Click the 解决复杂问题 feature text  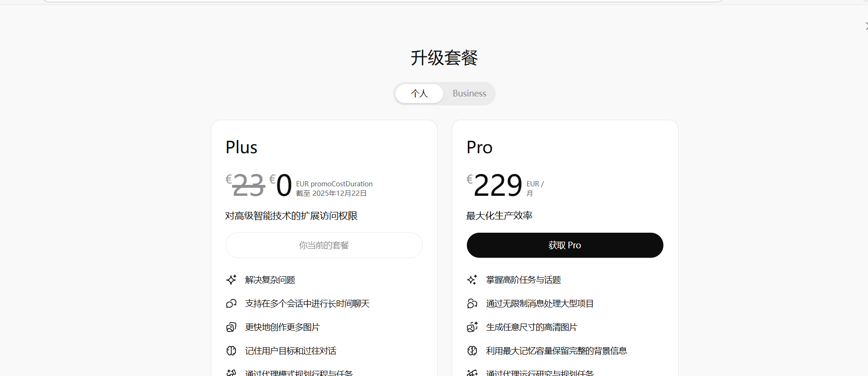pyautogui.click(x=270, y=280)
